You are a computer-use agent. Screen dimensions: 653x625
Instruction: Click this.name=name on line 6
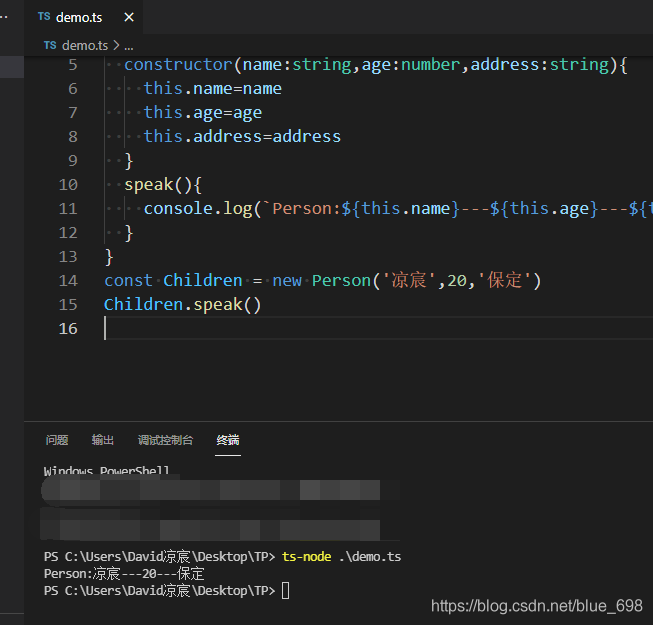point(212,89)
